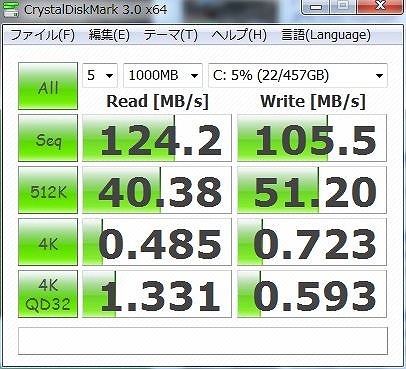The width and height of the screenshot is (406, 369).
Task: Open the drive dropdown showing C: 5%
Action: [x=298, y=75]
